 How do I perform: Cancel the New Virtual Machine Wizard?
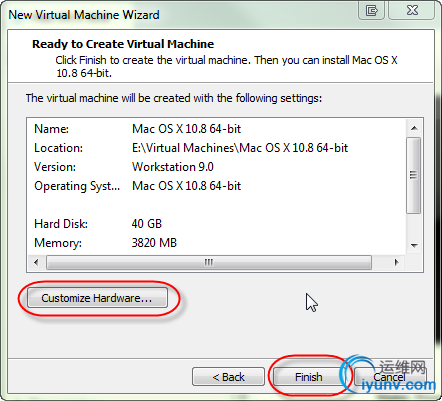tap(389, 377)
